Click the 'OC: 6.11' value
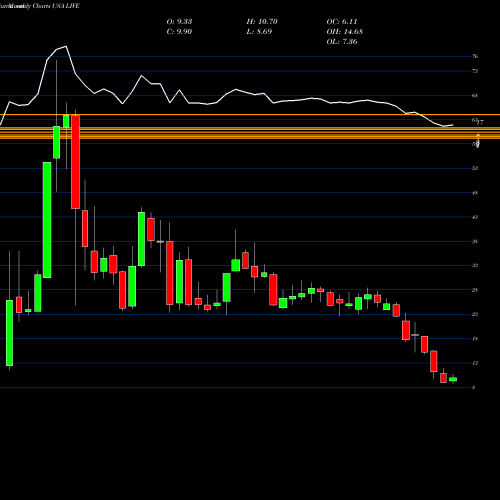This screenshot has height=500, width=500. coord(342,22)
